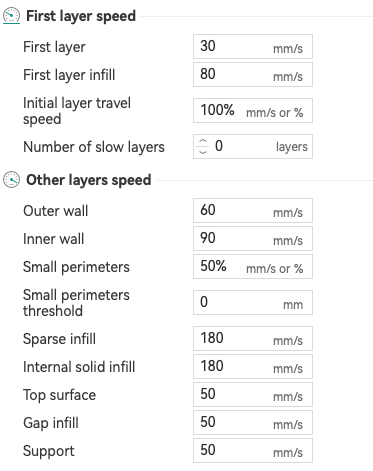The width and height of the screenshot is (373, 471).
Task: Click the First layer speed gauge icon
Action: pos(11,16)
